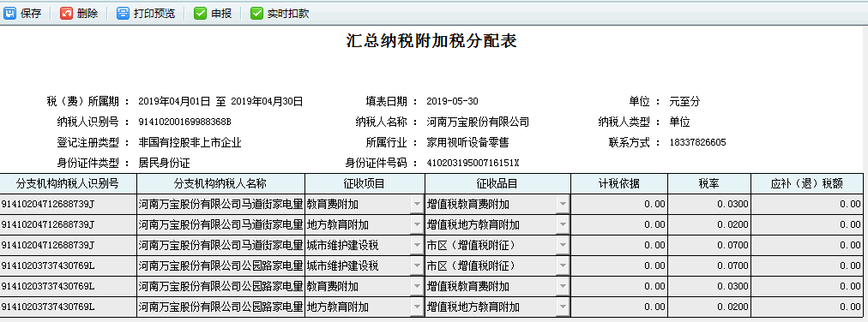Open 教育费附加 dropdown in 公园路 row
The image size is (868, 322).
[x=417, y=287]
